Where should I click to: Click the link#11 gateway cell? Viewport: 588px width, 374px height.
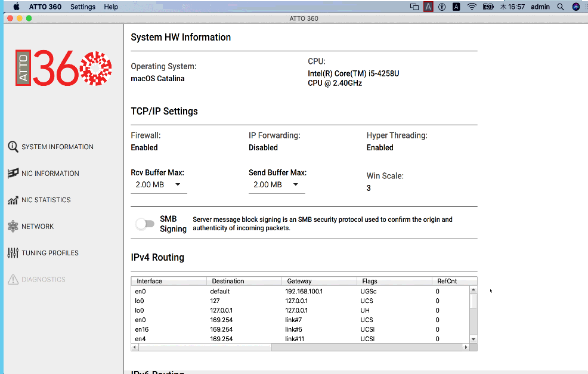pos(295,339)
